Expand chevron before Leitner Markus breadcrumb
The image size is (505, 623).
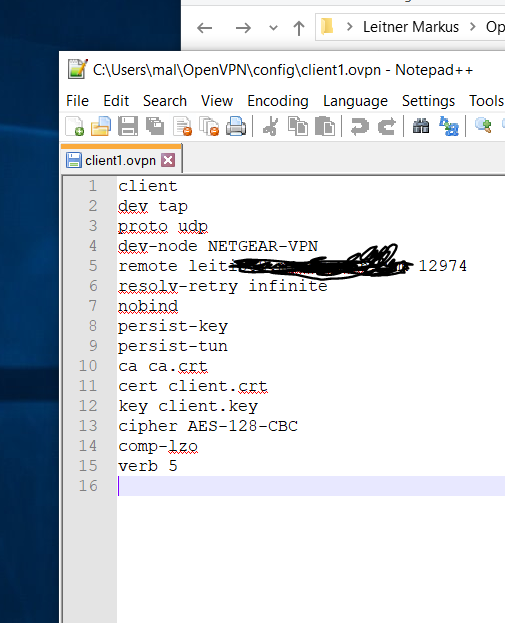pyautogui.click(x=350, y=27)
